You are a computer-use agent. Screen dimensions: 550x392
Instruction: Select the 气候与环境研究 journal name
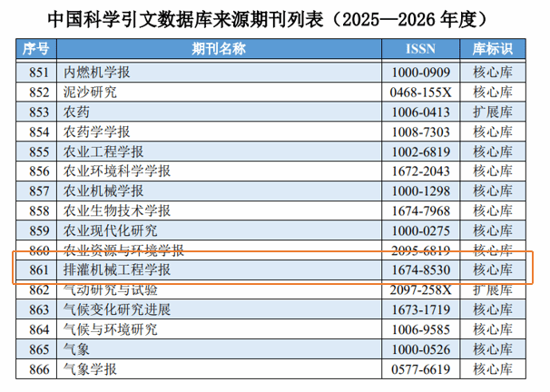click(x=111, y=329)
